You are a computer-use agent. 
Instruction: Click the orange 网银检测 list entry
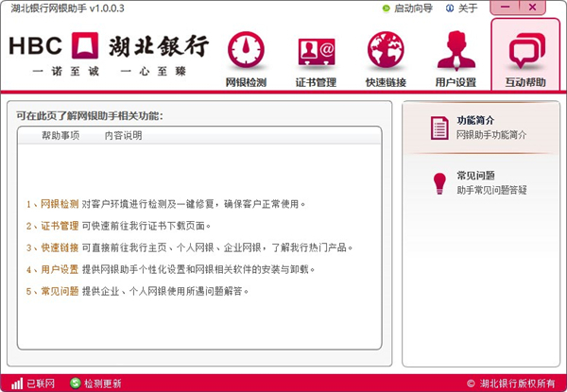pos(60,204)
